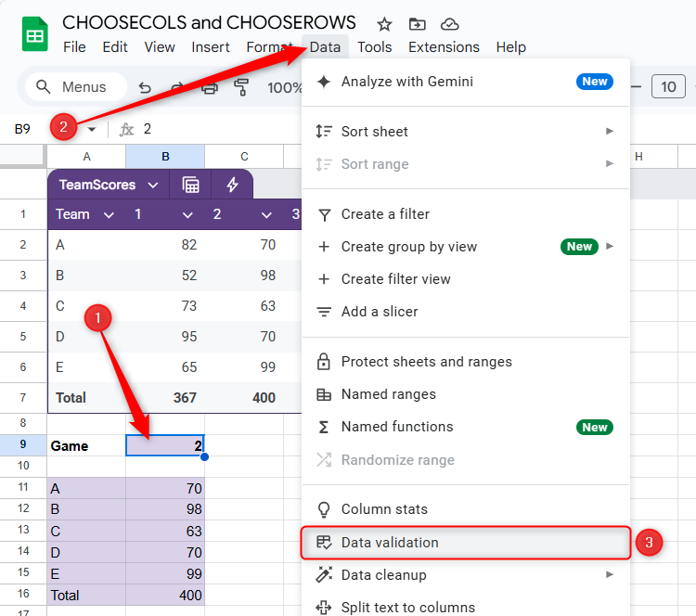Check the cloud save status icon

(x=449, y=24)
